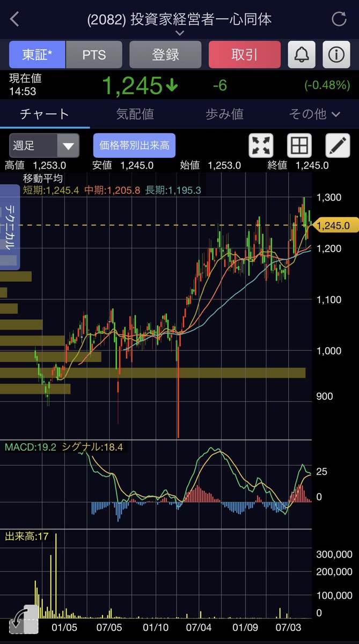Open the 週足 timeframe dropdown

(x=44, y=145)
